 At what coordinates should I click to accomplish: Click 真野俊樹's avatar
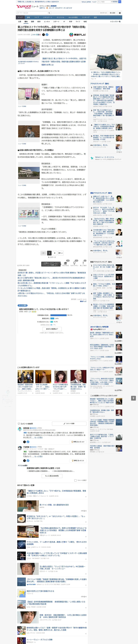tap(20, 429)
